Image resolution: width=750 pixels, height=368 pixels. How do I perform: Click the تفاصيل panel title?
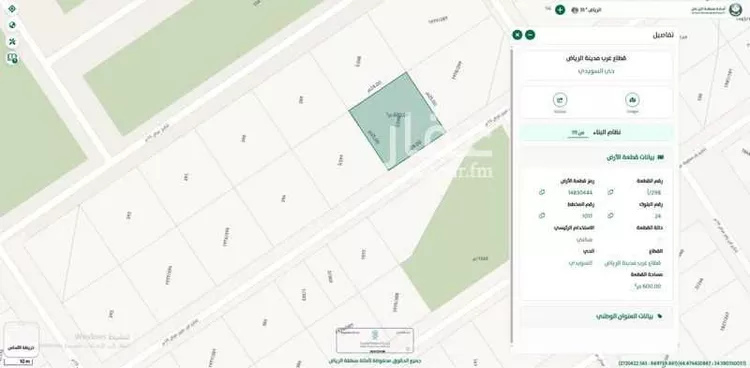tap(663, 35)
